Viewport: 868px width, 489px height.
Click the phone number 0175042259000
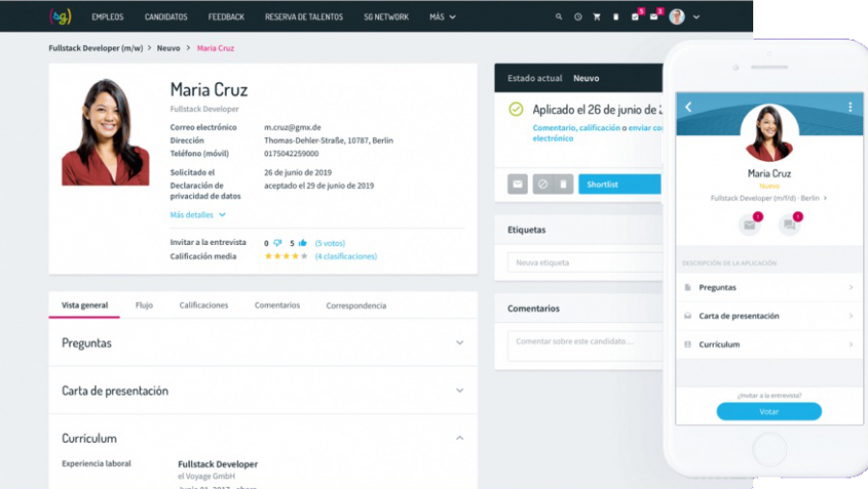(x=291, y=153)
